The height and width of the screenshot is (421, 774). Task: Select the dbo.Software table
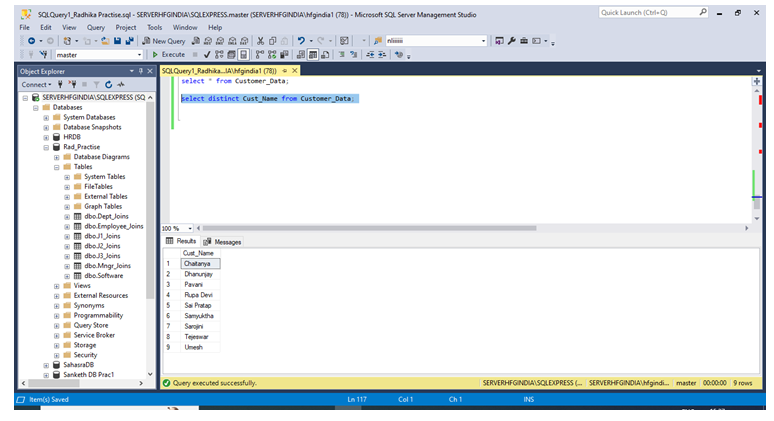click(103, 275)
